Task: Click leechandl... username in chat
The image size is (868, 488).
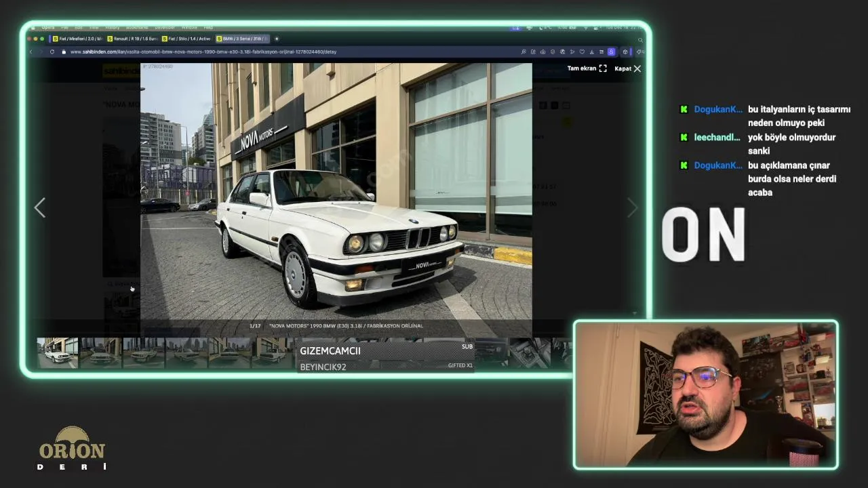Action: coord(717,138)
